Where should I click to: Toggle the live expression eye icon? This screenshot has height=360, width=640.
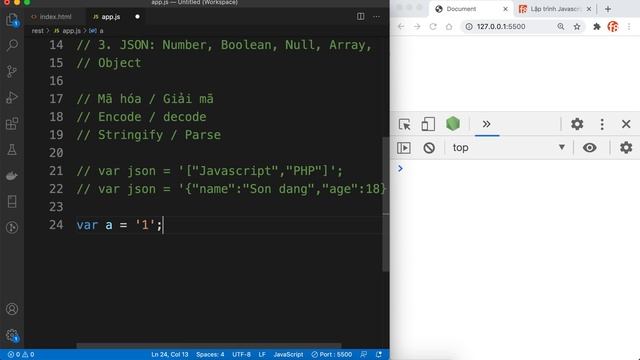point(589,148)
